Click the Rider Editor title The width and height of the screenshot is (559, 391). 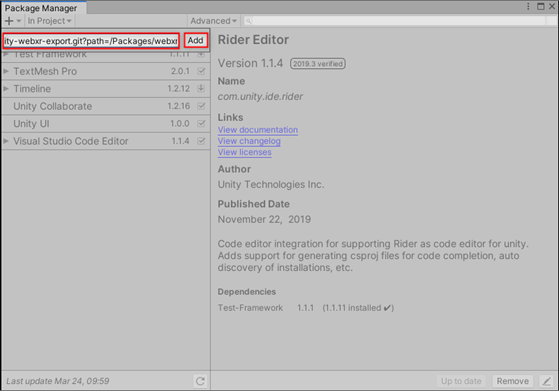[x=253, y=40]
